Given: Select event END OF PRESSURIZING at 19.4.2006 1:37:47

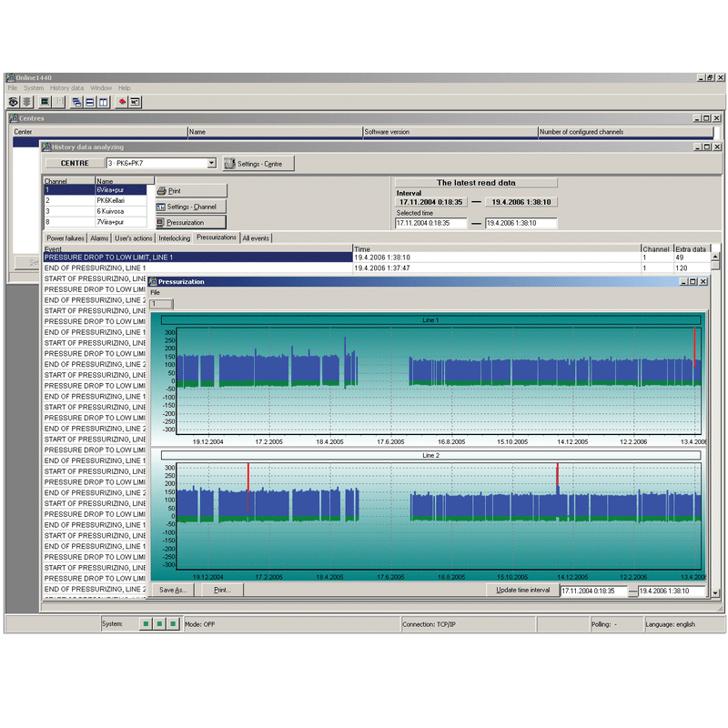Looking at the screenshot, I should pos(377,268).
